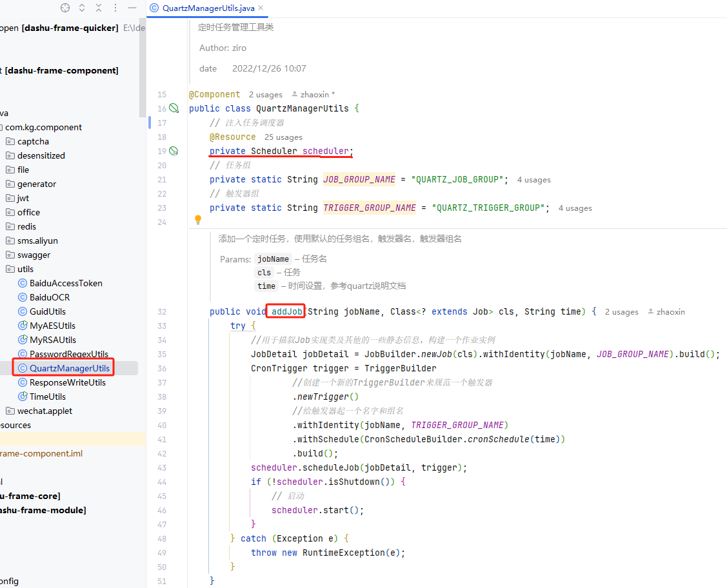Click the TimeUtils class icon
The width and height of the screenshot is (727, 588).
(x=22, y=397)
